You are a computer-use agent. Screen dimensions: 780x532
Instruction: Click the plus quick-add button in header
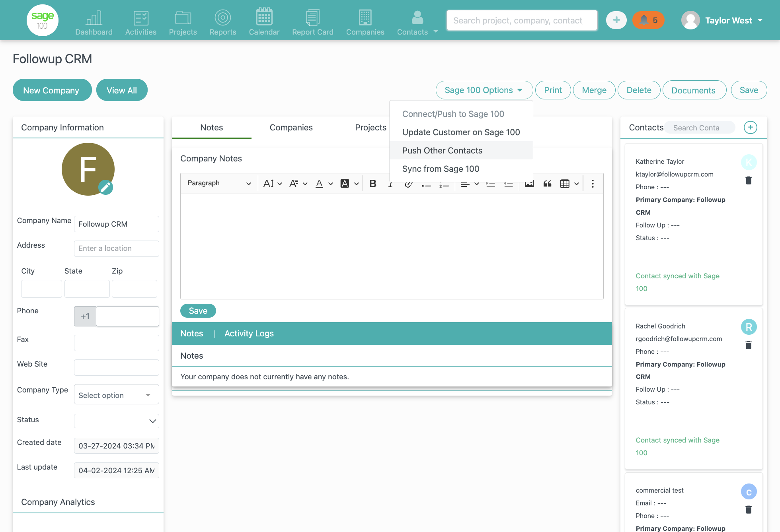(x=616, y=20)
